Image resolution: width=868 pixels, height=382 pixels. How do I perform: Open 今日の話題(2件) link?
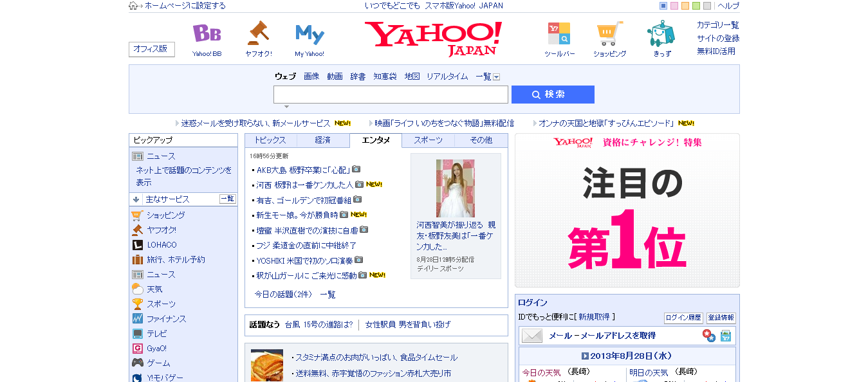pyautogui.click(x=283, y=295)
